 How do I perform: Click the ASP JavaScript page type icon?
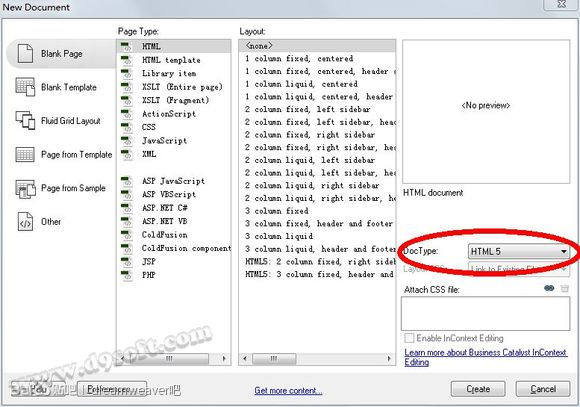pyautogui.click(x=127, y=181)
